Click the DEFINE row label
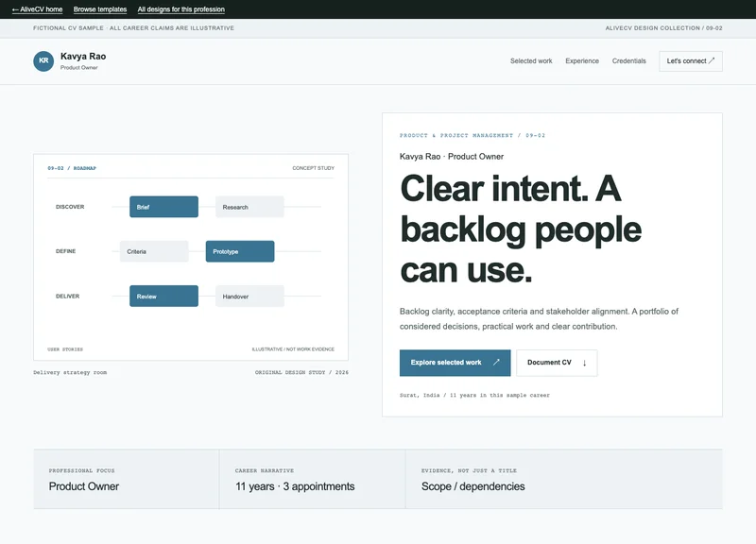The height and width of the screenshot is (544, 756). click(x=65, y=251)
